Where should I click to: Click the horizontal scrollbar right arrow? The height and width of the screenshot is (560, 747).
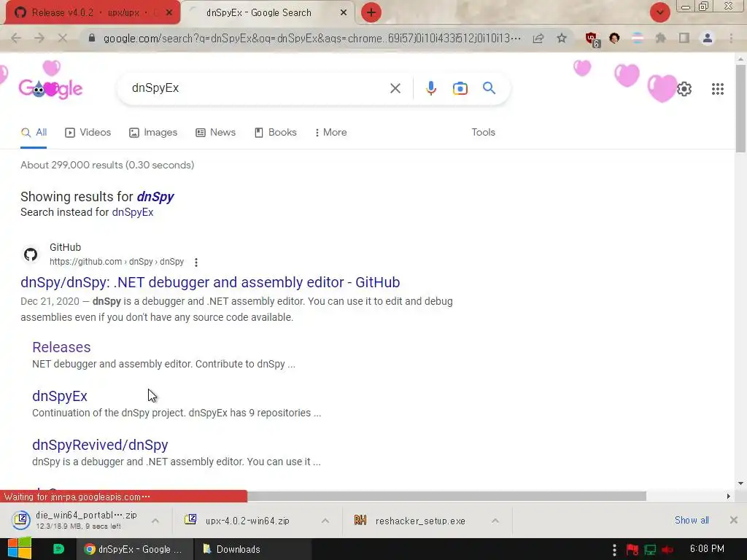pyautogui.click(x=729, y=496)
